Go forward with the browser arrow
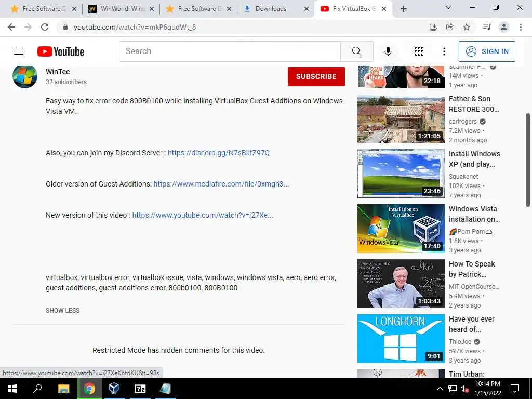532x399 pixels. coord(28,27)
